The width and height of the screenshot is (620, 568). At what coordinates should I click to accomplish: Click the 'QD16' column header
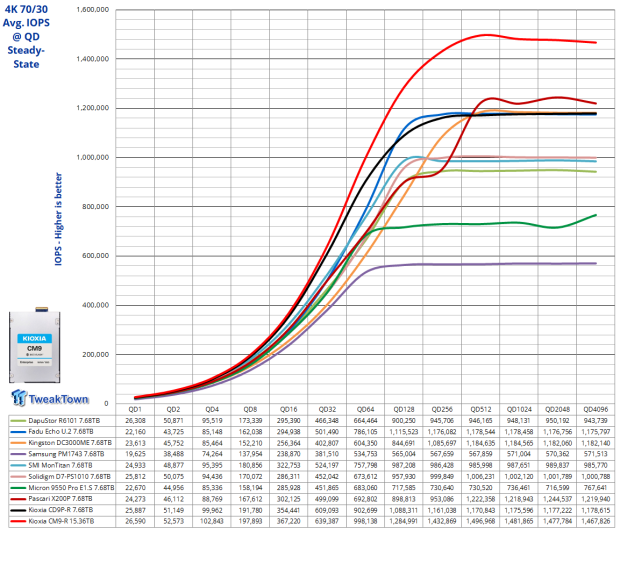[289, 409]
